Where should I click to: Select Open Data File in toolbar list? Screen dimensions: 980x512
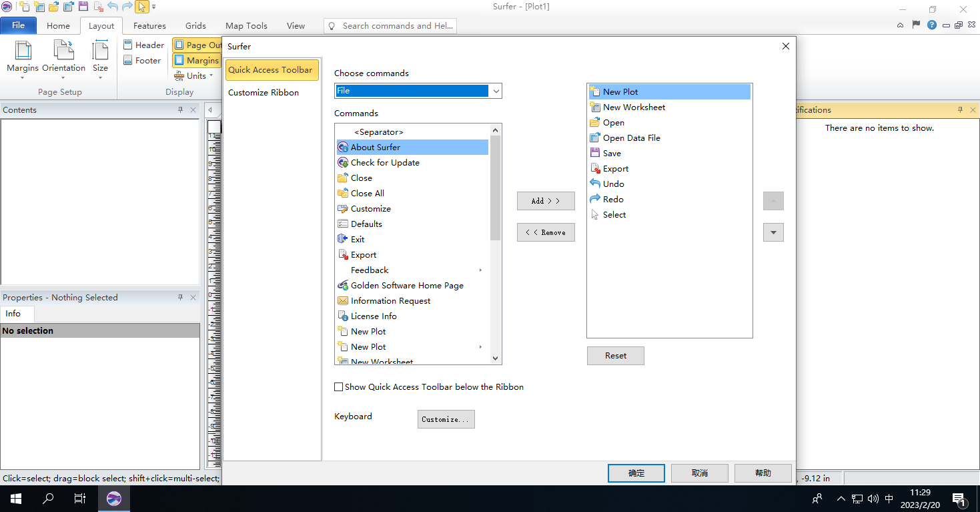(669, 138)
